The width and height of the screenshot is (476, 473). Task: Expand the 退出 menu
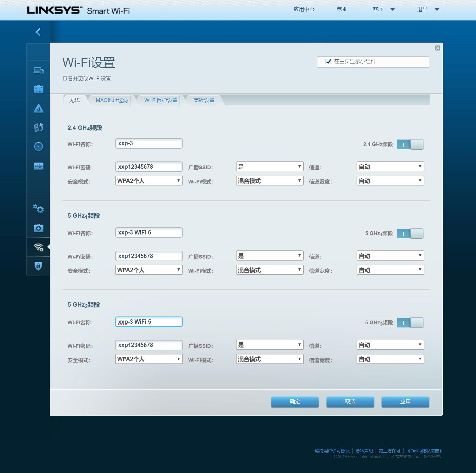(x=428, y=9)
